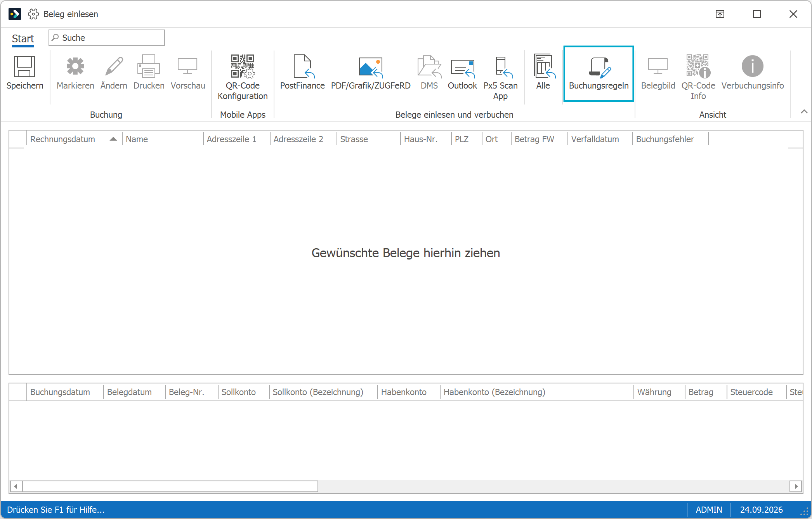Import receipts from PostFinance
812x519 pixels.
[302, 73]
